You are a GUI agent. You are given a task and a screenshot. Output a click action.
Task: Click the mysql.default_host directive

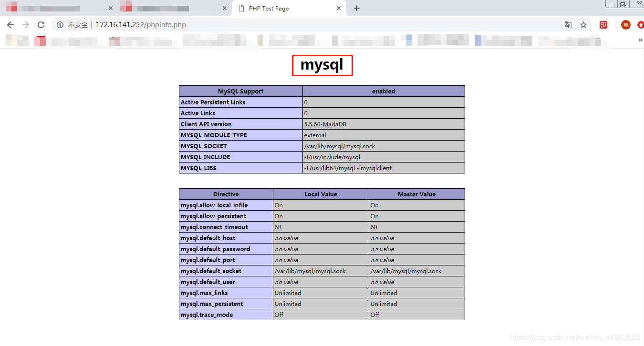click(x=208, y=238)
